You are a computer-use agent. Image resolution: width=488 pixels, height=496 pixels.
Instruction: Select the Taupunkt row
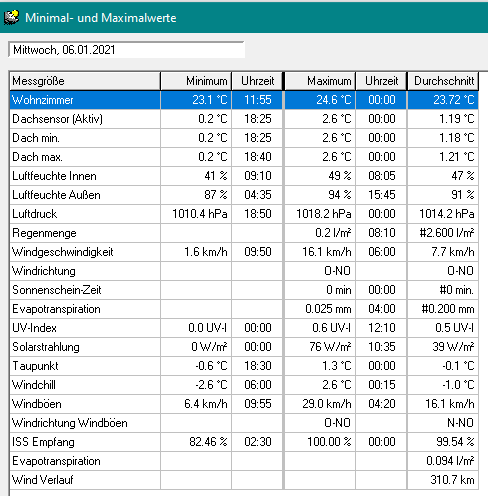click(x=244, y=366)
